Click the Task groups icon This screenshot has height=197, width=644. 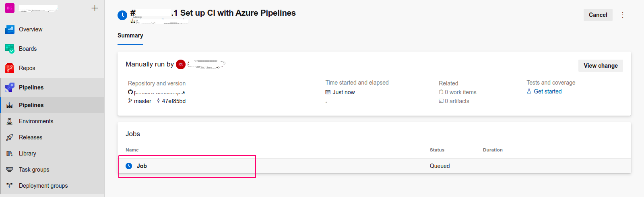pos(10,170)
